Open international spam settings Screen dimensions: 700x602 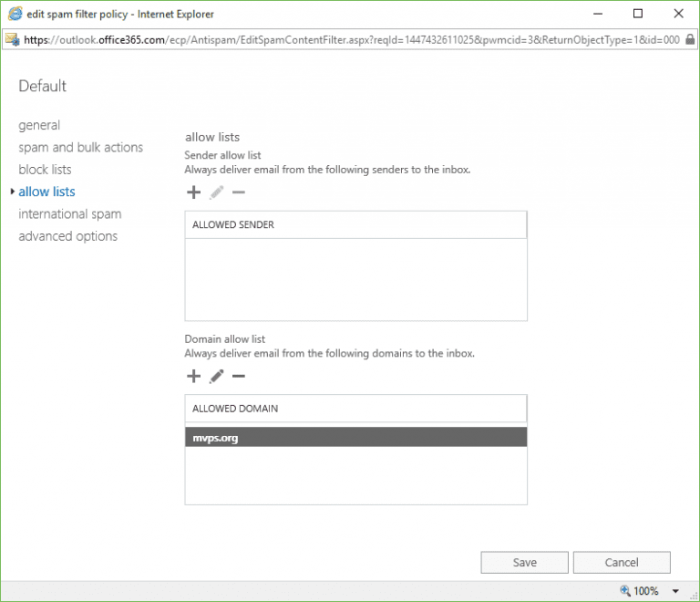click(70, 214)
